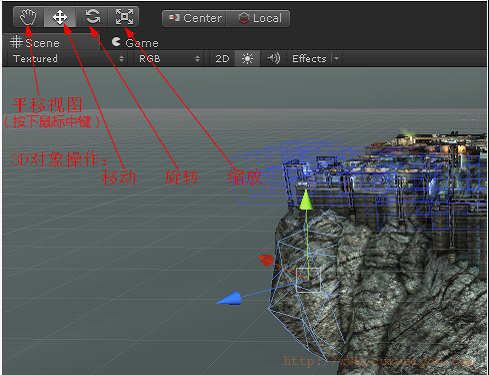Select the Rotate transform tool
This screenshot has height=375, width=489.
point(92,17)
